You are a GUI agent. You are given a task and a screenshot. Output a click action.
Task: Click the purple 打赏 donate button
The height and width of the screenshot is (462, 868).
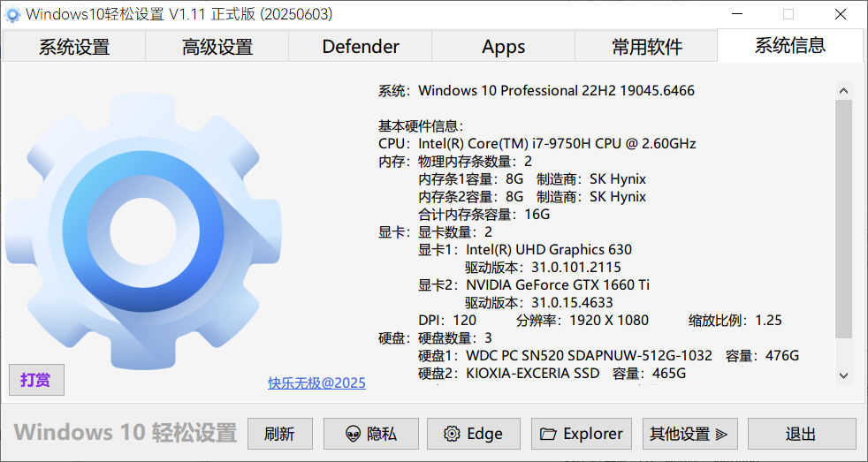pyautogui.click(x=36, y=380)
